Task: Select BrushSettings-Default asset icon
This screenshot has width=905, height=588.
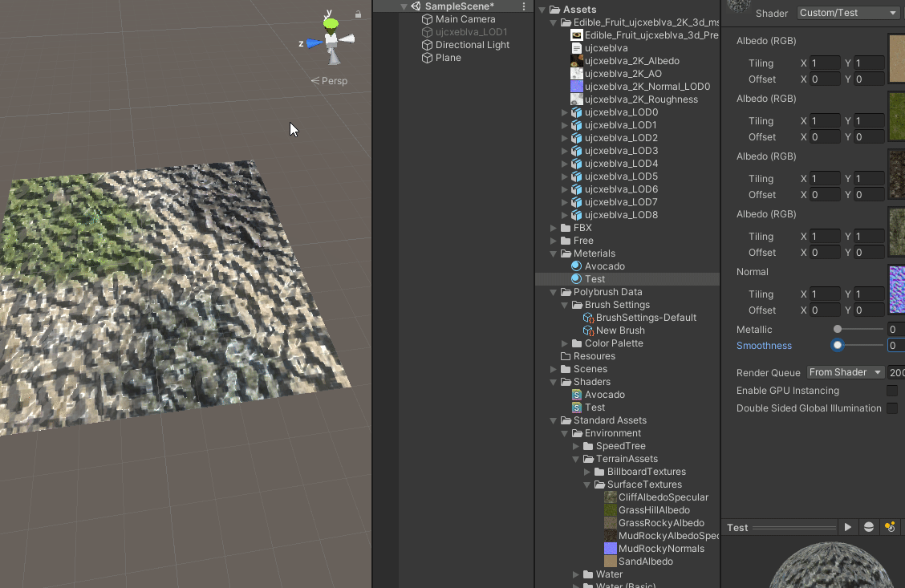Action: [588, 318]
